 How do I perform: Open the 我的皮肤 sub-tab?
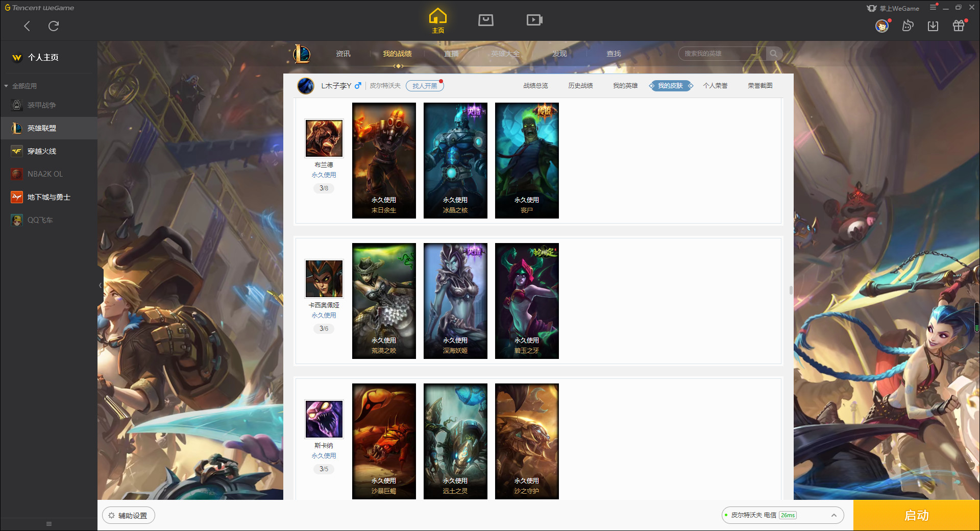[x=671, y=86]
